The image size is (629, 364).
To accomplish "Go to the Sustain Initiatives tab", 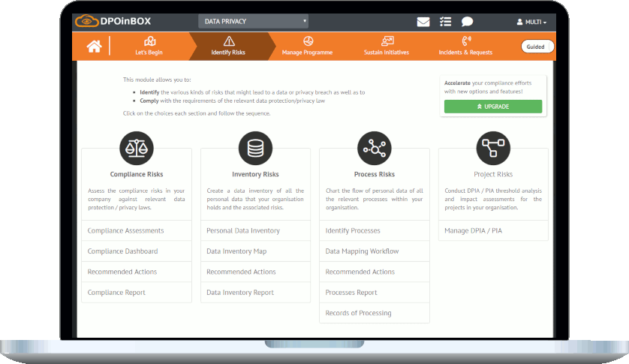I will point(387,46).
